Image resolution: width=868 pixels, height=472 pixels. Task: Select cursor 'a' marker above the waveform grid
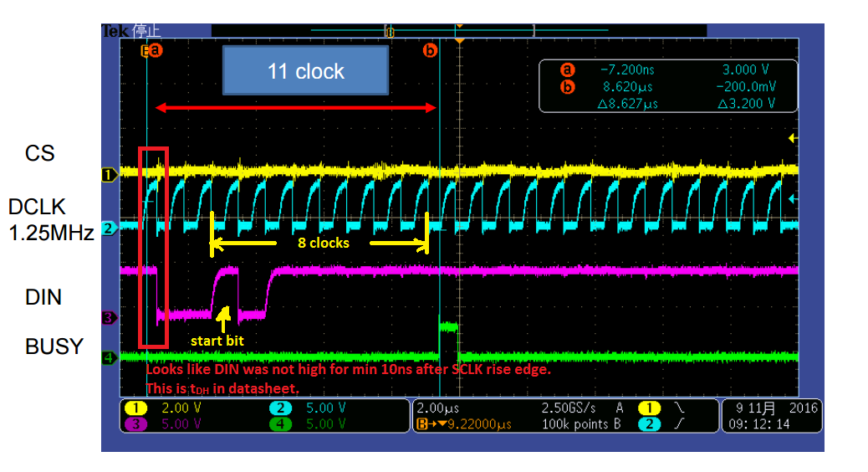[x=156, y=50]
